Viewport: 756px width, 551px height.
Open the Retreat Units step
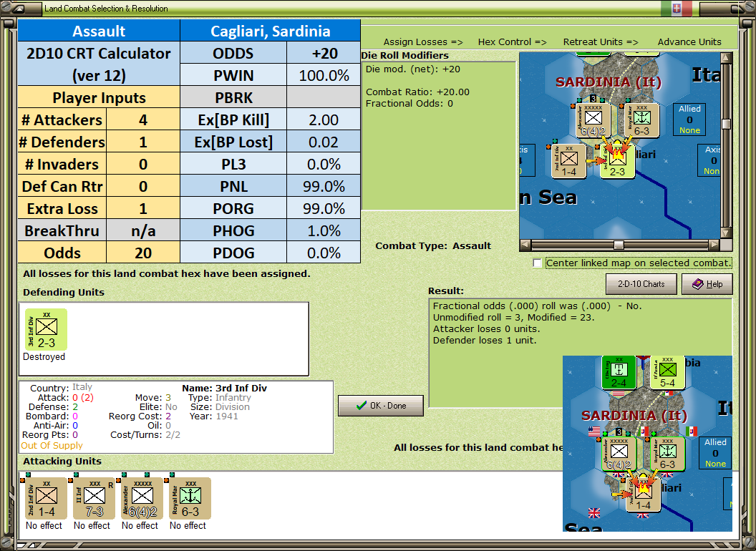(x=600, y=42)
